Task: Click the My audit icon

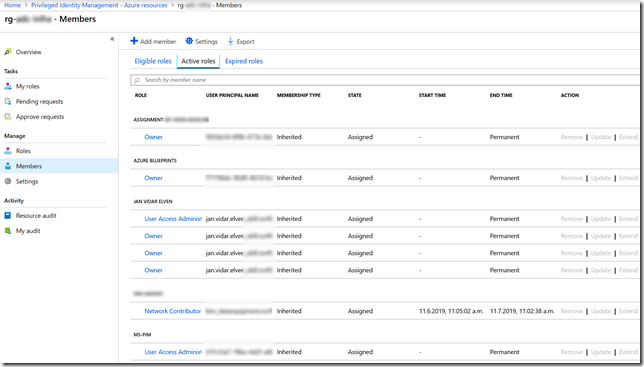Action: coord(8,231)
